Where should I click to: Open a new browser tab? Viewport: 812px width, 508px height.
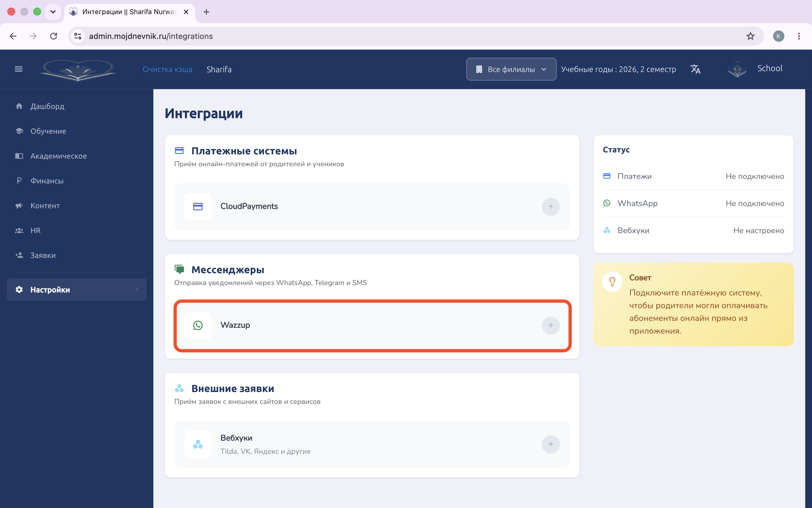206,12
